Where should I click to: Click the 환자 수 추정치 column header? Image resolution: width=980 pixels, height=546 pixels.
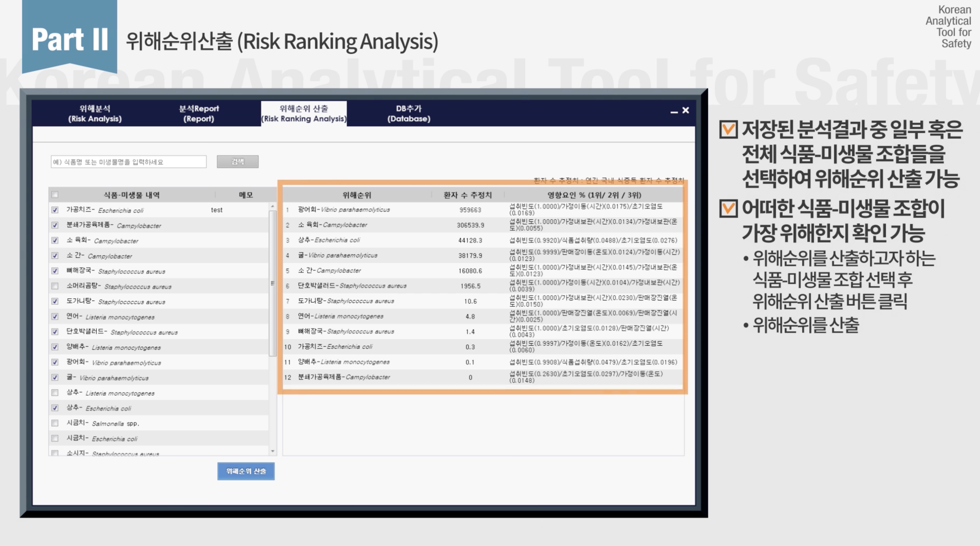pyautogui.click(x=468, y=195)
